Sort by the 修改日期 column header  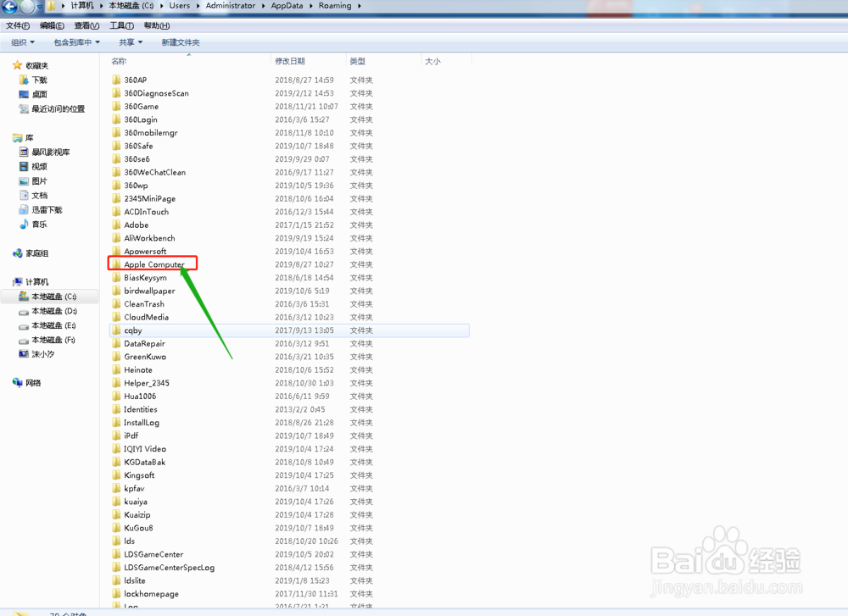290,61
